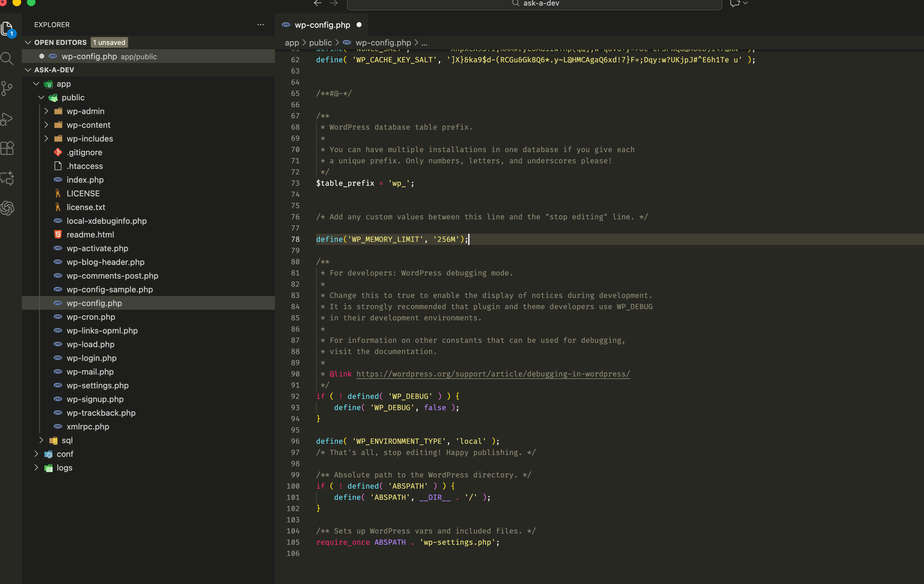This screenshot has width=924, height=584.
Task: Open the debugging-in-wordpress documentation link
Action: [x=493, y=374]
